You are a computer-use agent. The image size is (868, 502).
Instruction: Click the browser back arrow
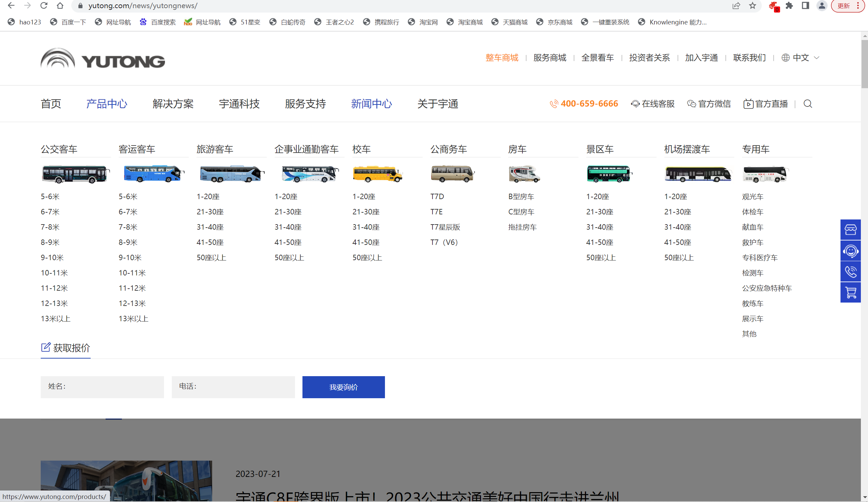(x=11, y=5)
